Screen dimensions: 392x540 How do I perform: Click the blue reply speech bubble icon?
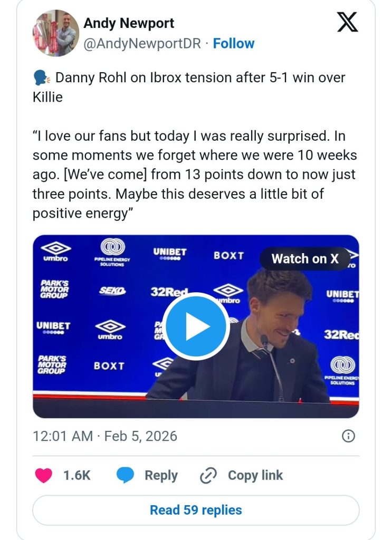pos(125,475)
